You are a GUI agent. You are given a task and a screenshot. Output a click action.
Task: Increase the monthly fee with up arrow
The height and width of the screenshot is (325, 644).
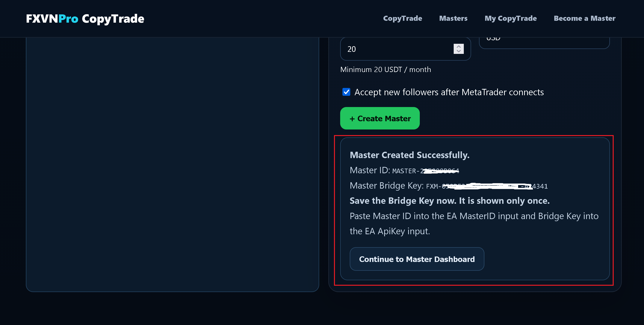coord(459,46)
